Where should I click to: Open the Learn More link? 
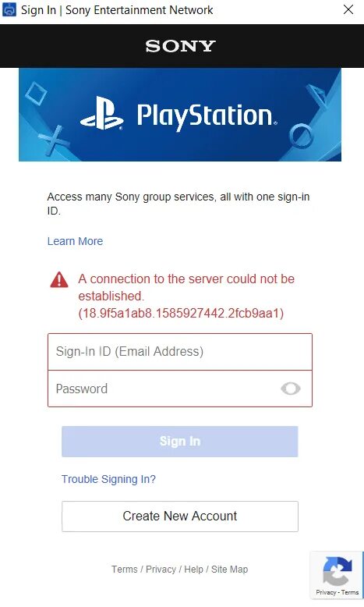tap(75, 241)
